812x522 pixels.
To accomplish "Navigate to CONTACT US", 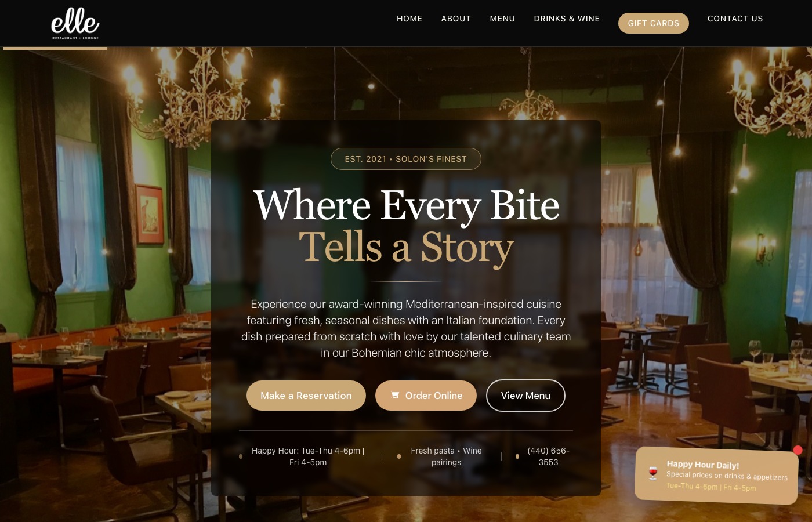I will pyautogui.click(x=735, y=19).
